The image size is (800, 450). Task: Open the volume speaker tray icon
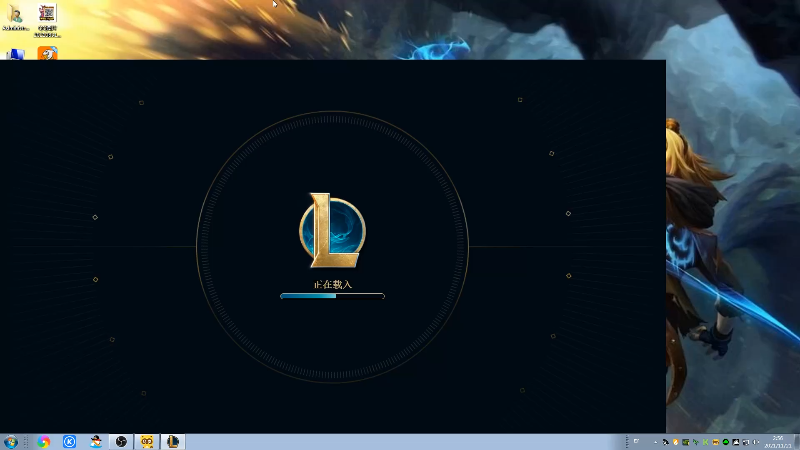click(756, 442)
